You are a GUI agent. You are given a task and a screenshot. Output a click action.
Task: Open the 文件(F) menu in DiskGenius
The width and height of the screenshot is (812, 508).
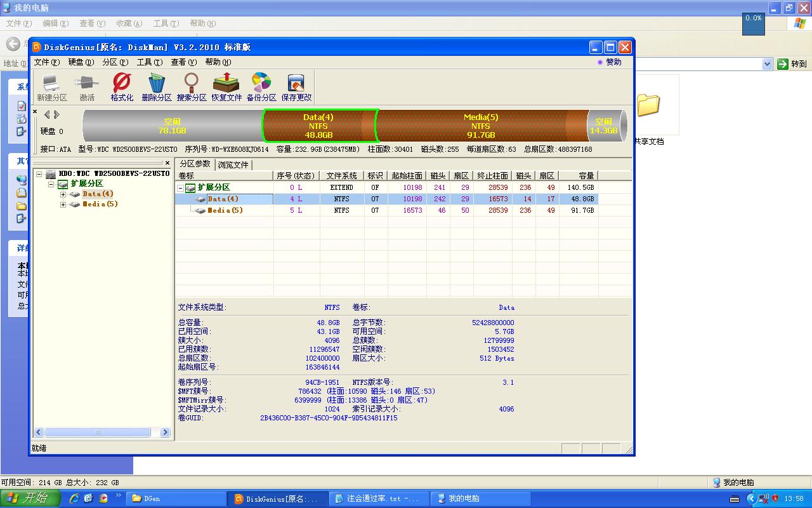click(x=46, y=62)
